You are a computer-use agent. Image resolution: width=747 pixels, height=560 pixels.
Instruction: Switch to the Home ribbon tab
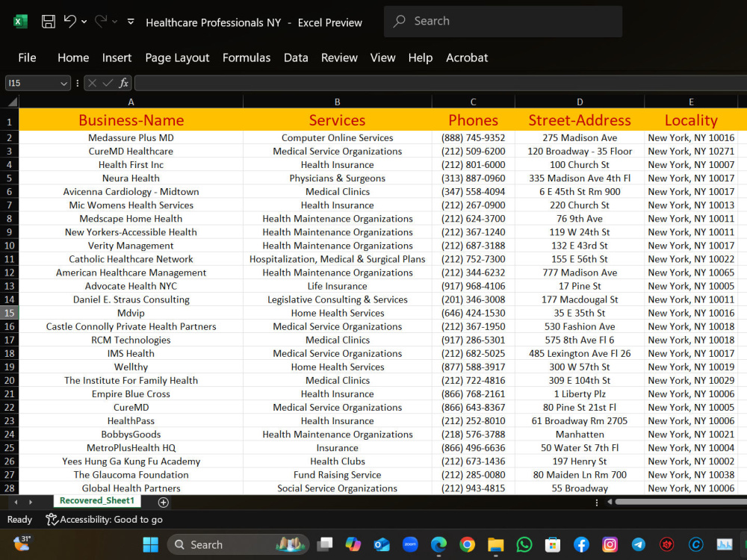(73, 57)
